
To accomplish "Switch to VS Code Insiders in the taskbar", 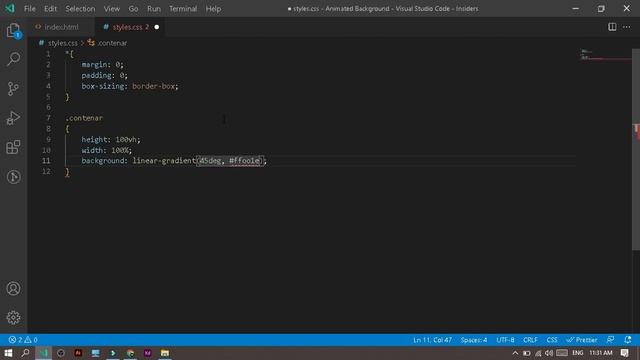I will (43, 353).
